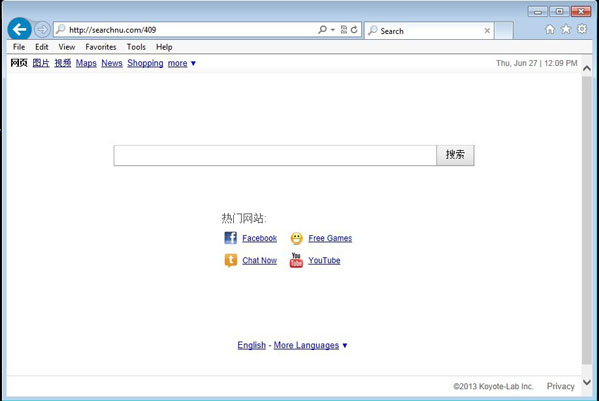
Task: Expand the 'more' dropdown arrow
Action: pos(193,63)
